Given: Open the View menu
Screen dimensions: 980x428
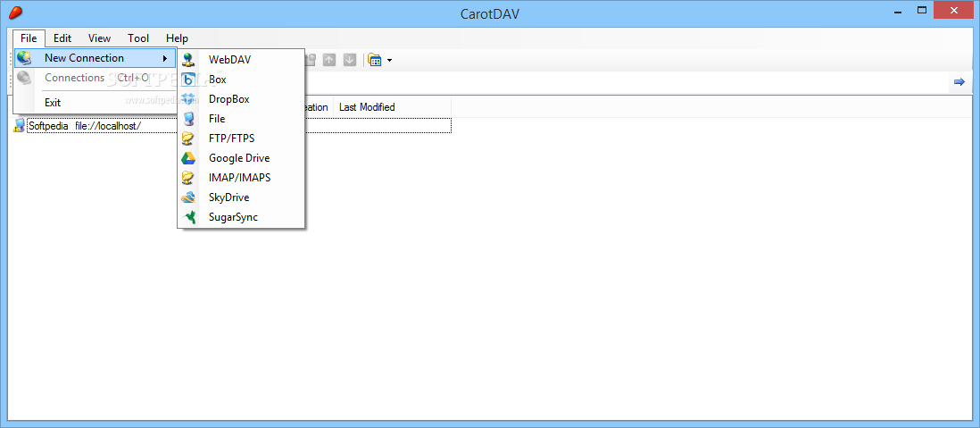Looking at the screenshot, I should click(99, 38).
